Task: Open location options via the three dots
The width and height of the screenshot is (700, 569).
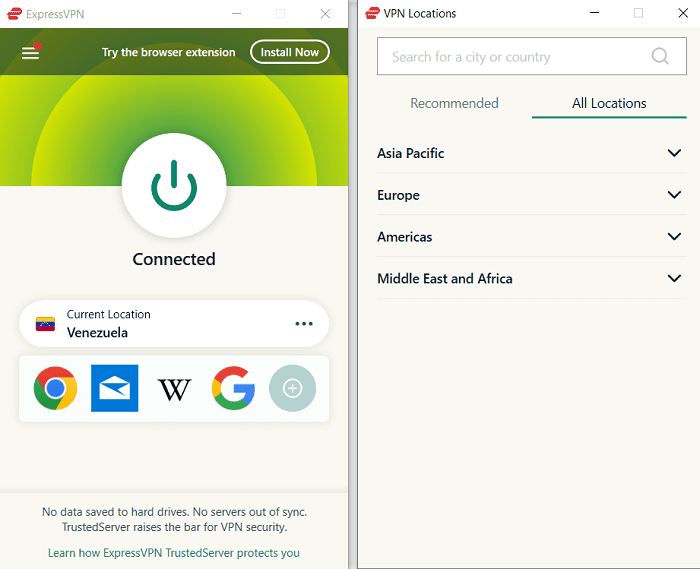Action: [x=304, y=324]
